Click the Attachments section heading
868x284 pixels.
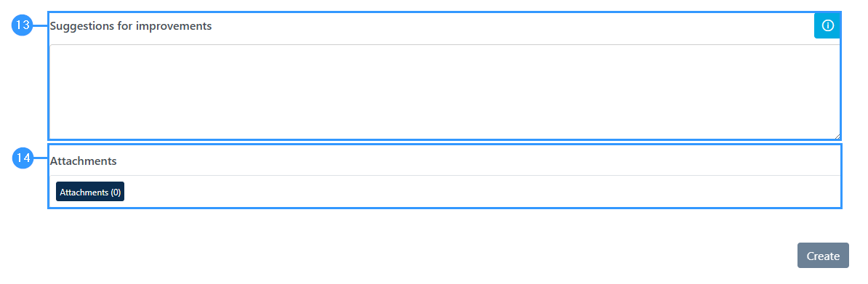click(83, 161)
